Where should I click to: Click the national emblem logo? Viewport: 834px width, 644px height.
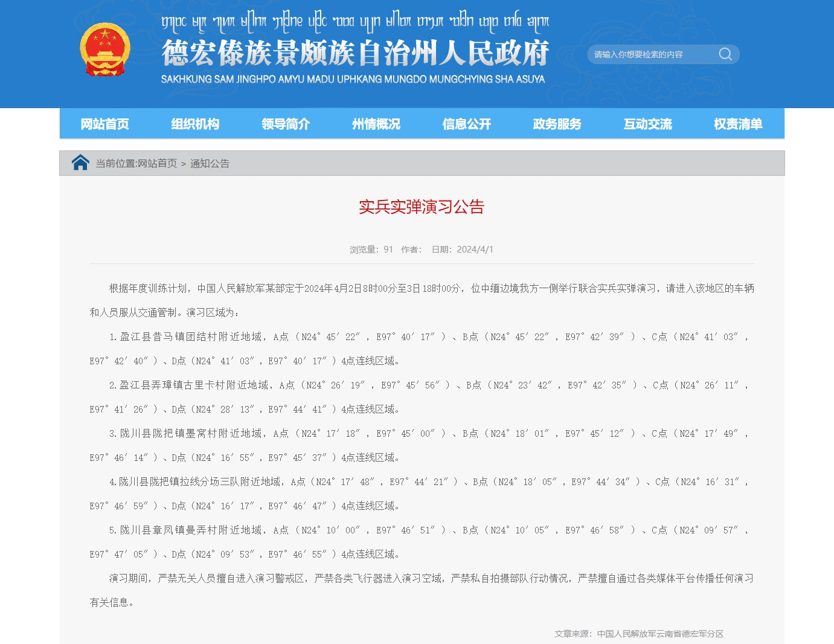pos(105,50)
